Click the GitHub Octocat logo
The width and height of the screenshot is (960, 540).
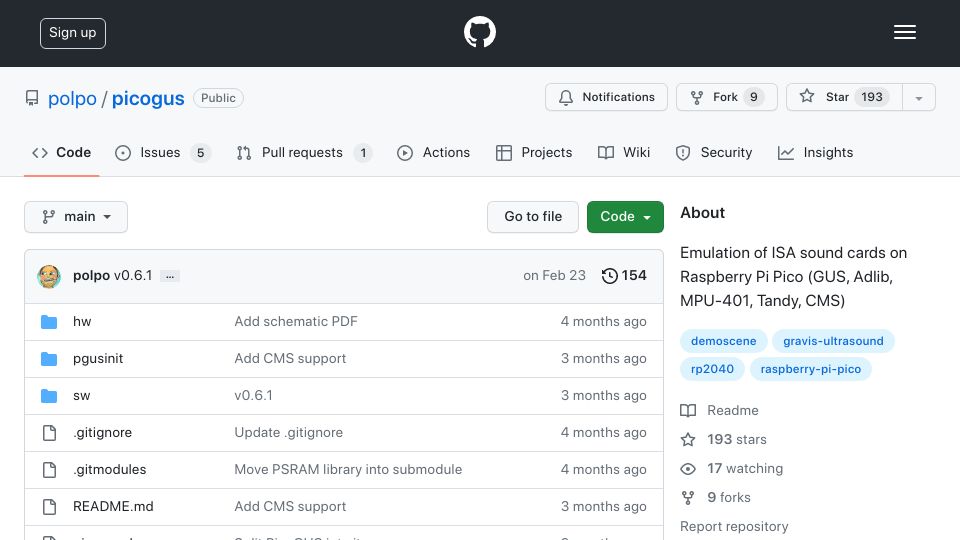[x=479, y=32]
